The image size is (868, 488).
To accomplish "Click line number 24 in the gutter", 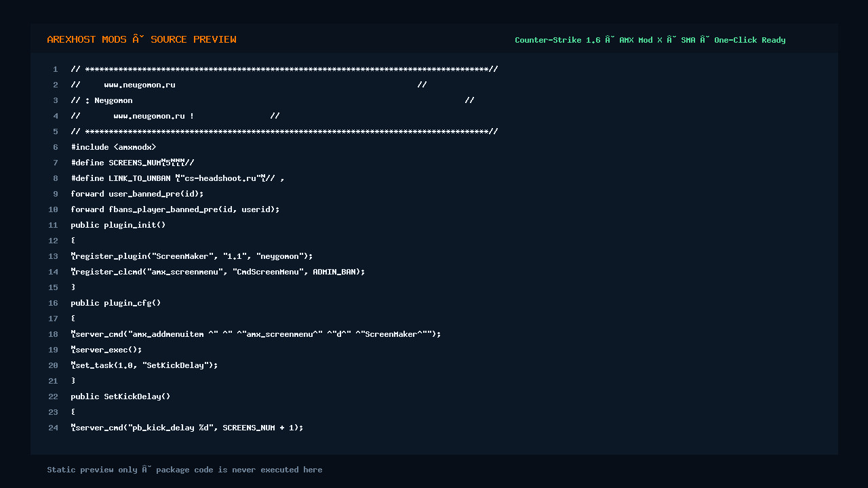I will [x=53, y=428].
